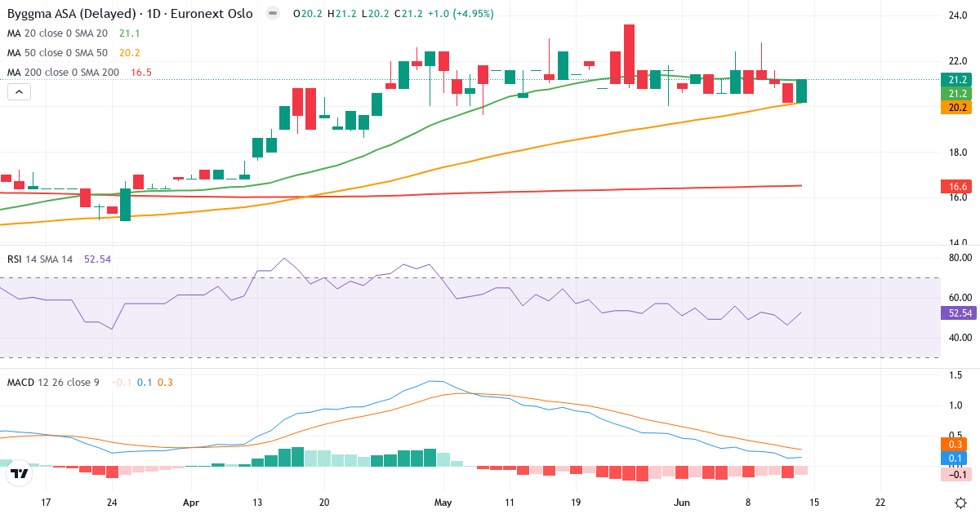980x514 pixels.
Task: Click the MA 200 value 16.5
Action: pos(141,73)
